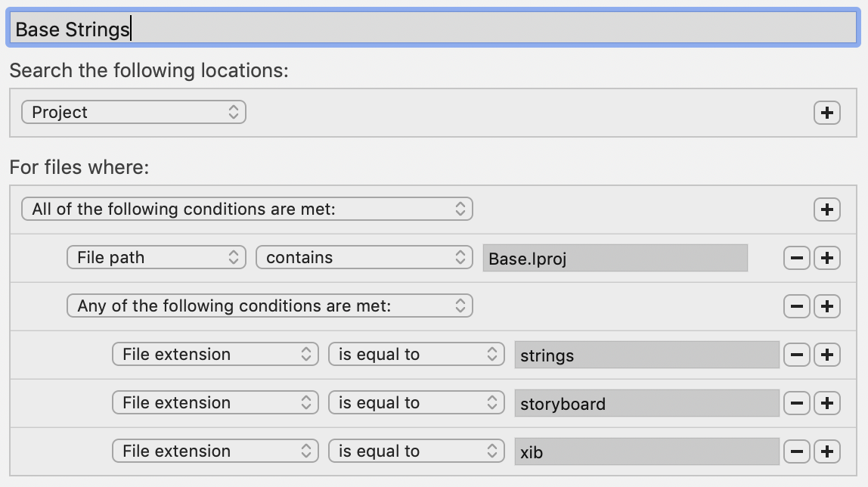868x487 pixels.
Task: Change the 'File path' criterion dropdown
Action: point(156,257)
